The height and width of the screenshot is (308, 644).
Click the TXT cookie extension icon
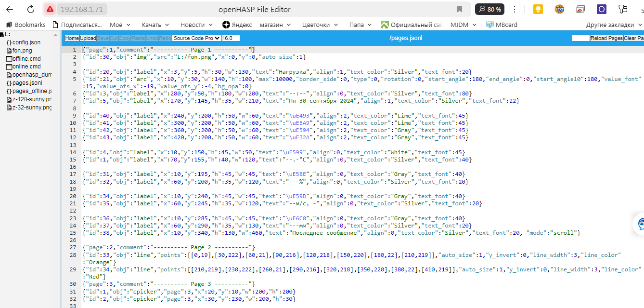(x=559, y=9)
